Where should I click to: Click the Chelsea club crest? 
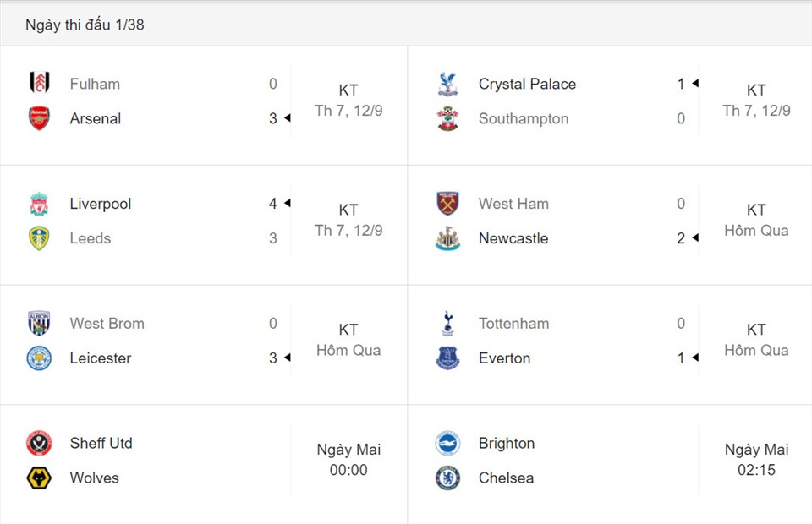[447, 478]
